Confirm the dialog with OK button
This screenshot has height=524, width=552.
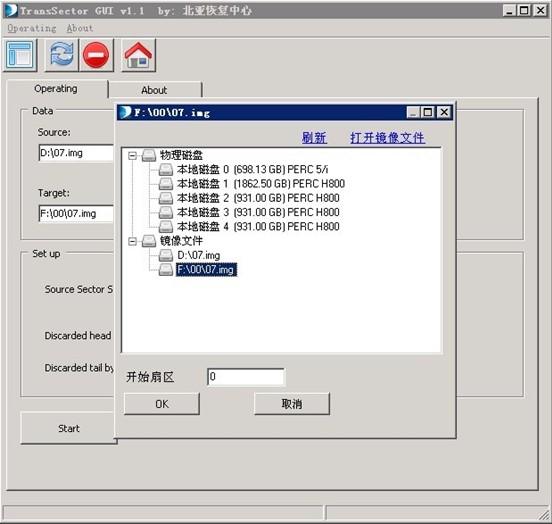point(162,404)
